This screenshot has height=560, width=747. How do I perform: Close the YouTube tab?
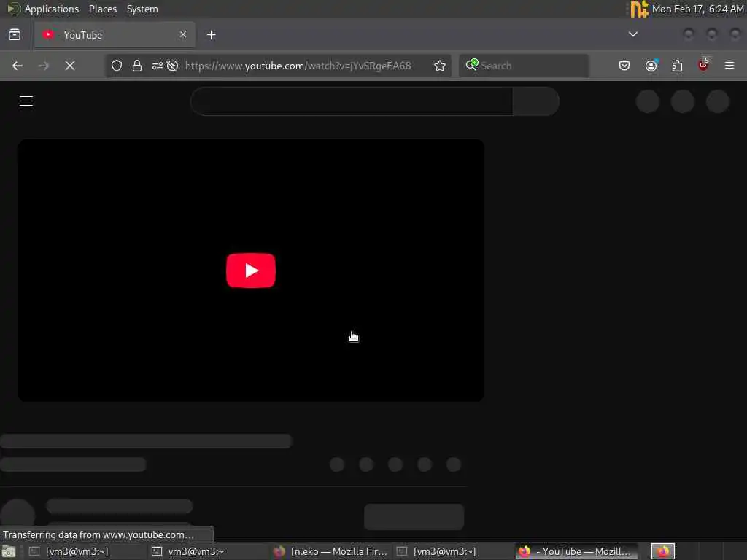(x=183, y=35)
